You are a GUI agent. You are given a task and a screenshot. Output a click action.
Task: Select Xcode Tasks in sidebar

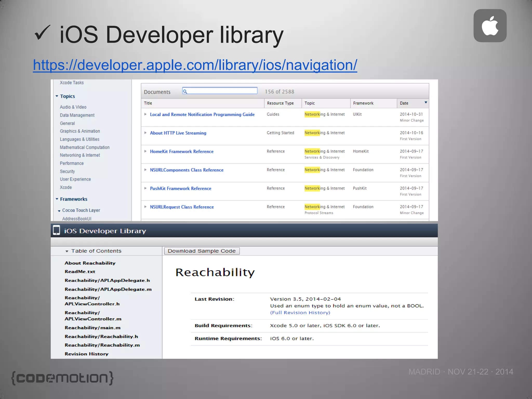pyautogui.click(x=72, y=83)
